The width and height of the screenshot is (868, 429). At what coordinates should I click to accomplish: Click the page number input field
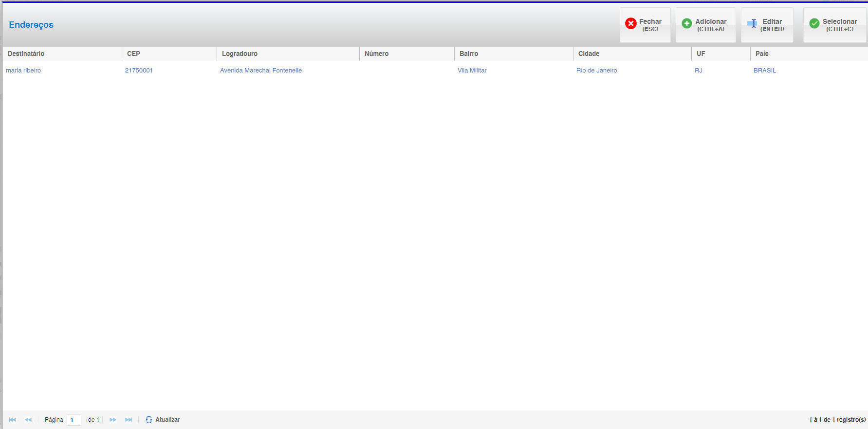coord(74,420)
